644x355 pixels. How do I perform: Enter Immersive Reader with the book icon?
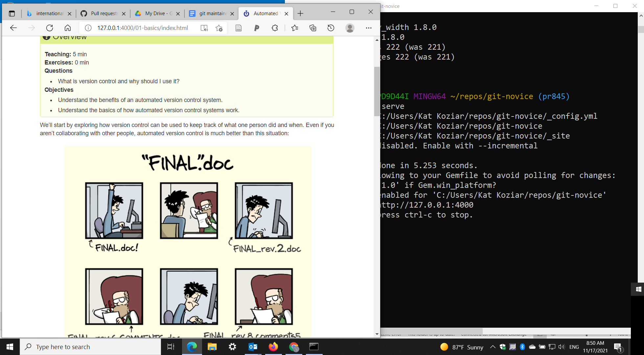click(x=204, y=28)
